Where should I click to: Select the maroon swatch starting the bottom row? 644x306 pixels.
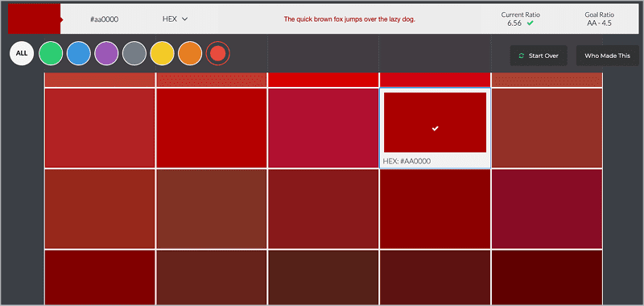point(100,277)
